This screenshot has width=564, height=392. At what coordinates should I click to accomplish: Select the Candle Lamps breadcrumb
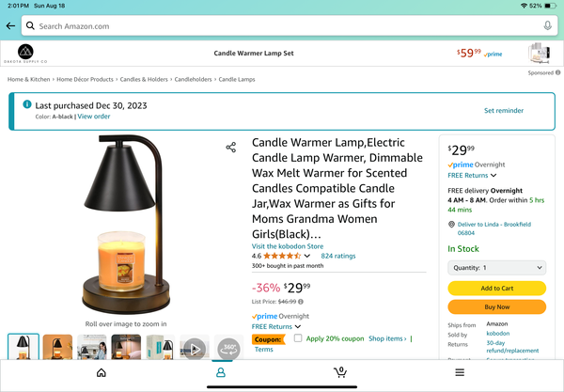237,80
